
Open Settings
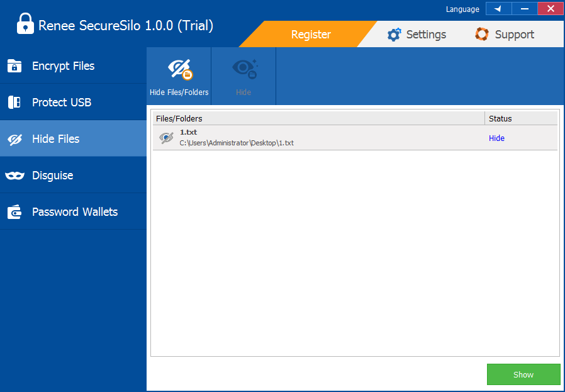[417, 35]
